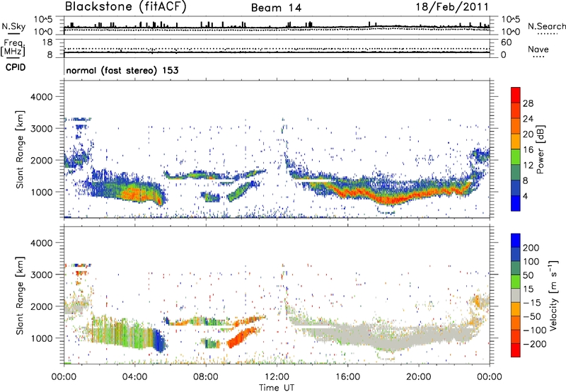Click the "Velocity [m s⁻¹]" color bar title
566x392 pixels.
coord(553,295)
